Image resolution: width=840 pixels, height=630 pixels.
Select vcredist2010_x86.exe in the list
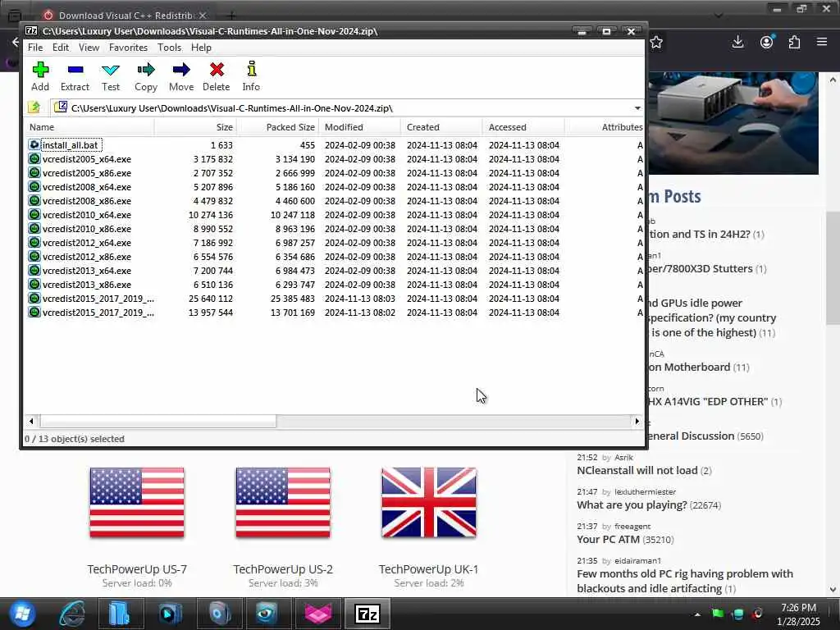[87, 229]
